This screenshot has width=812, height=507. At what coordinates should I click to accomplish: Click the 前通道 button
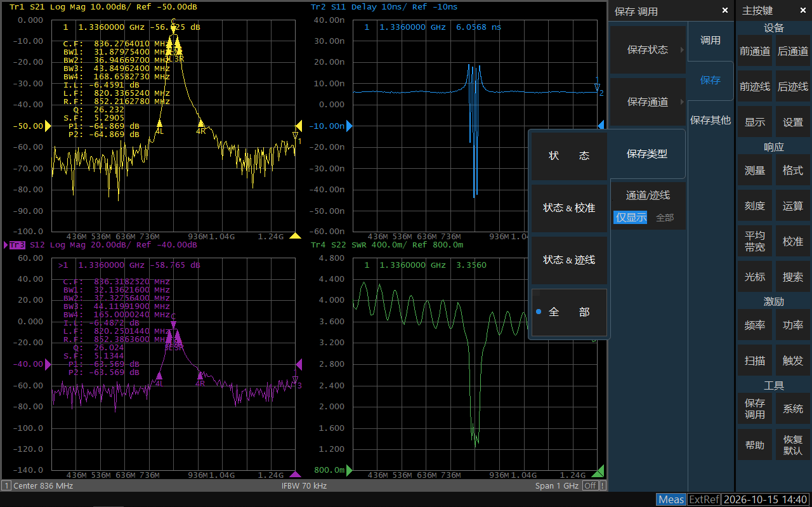click(x=755, y=52)
